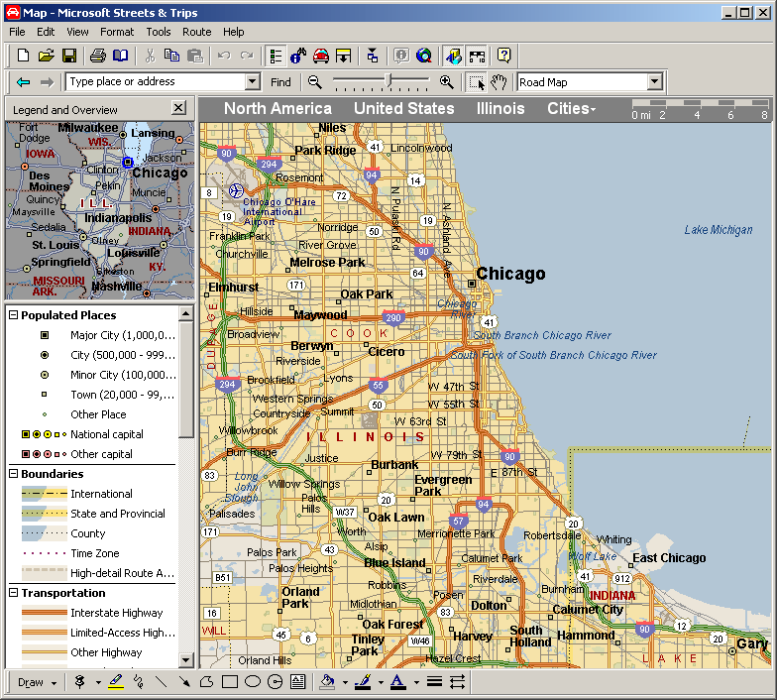
Task: Click the pushpin tool
Action: tap(79, 682)
